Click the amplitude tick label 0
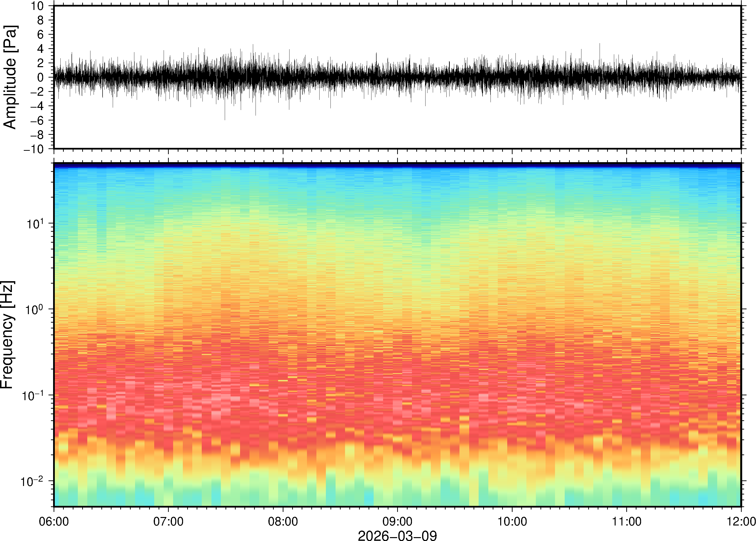 pos(41,77)
